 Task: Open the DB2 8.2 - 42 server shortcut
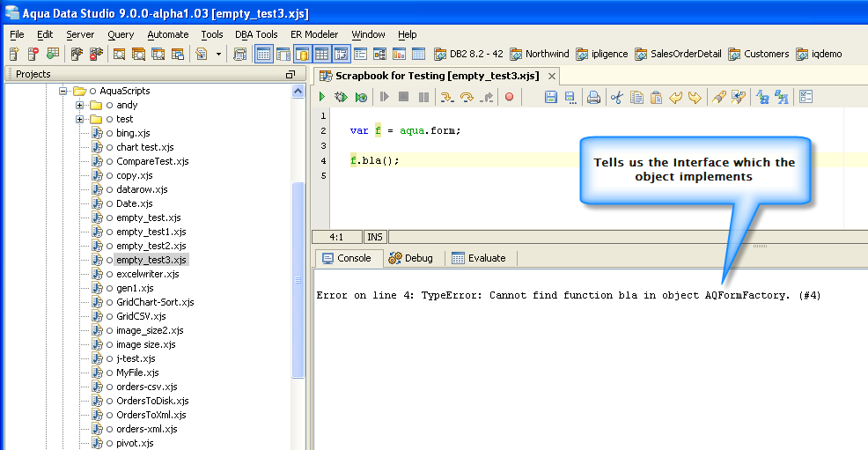click(x=468, y=54)
